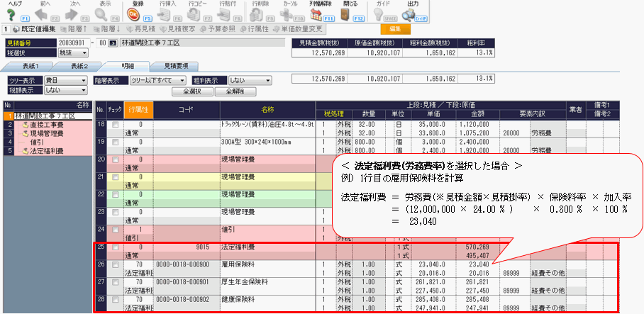This screenshot has height=314, width=644.
Task: Open the 粗利表示 dropdown showing しない
Action: click(250, 81)
